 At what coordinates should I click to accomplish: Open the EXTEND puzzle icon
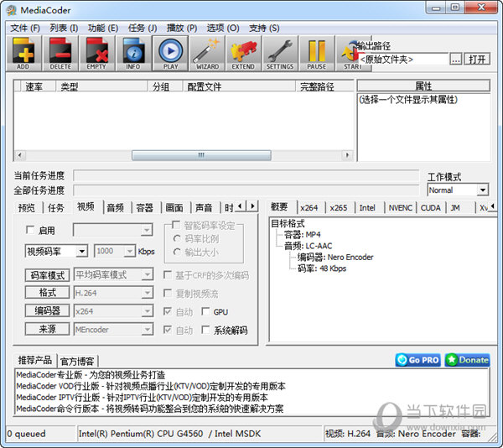click(243, 53)
